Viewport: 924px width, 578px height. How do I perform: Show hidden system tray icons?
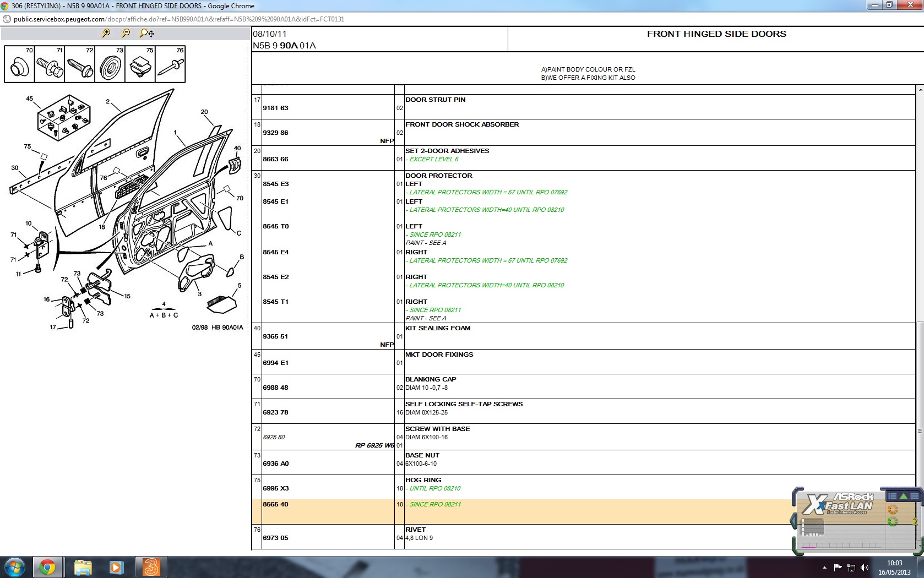pyautogui.click(x=824, y=568)
